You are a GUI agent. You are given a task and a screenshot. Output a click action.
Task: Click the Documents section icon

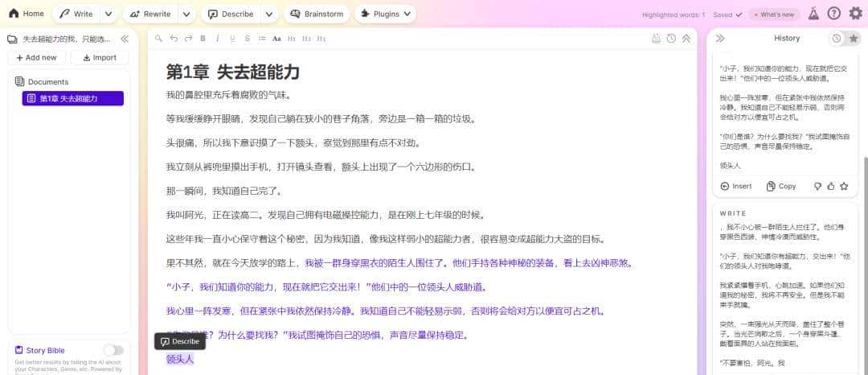point(20,81)
